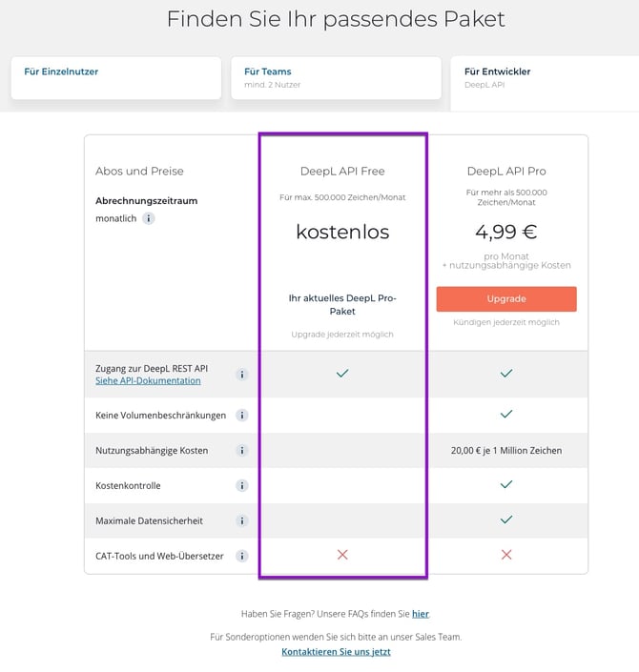639x672 pixels.
Task: Click info icon for Maximale Datensicherheit
Action: [x=241, y=520]
